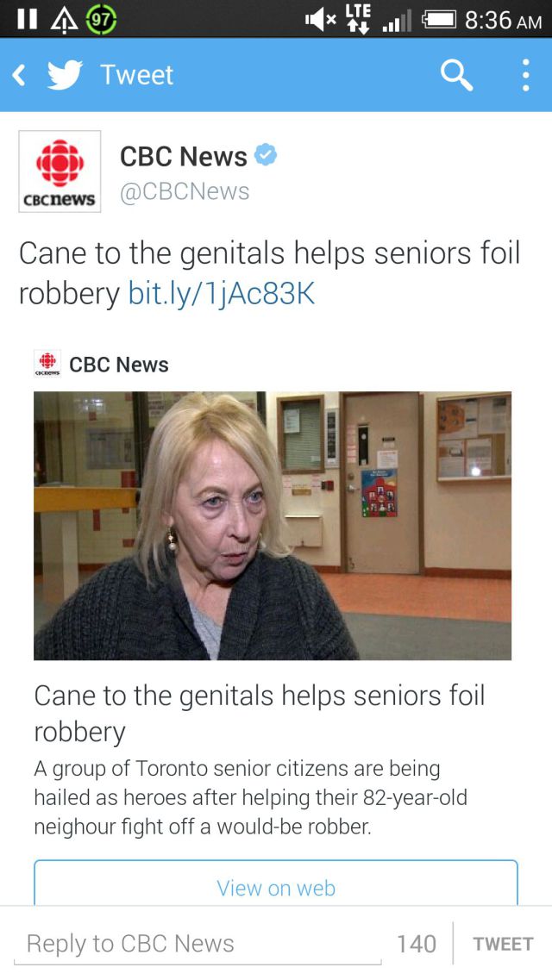Tap the muted speaker status icon
This screenshot has width=552, height=980.
click(x=321, y=21)
